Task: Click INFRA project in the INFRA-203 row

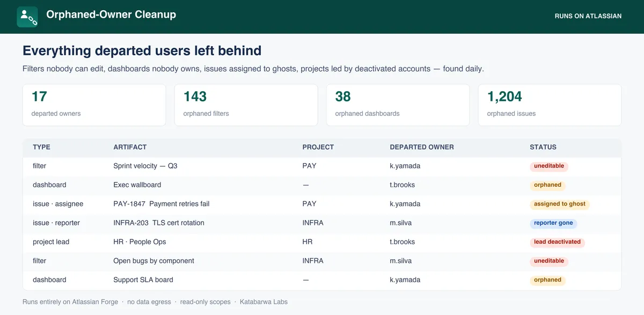Action: pos(313,223)
